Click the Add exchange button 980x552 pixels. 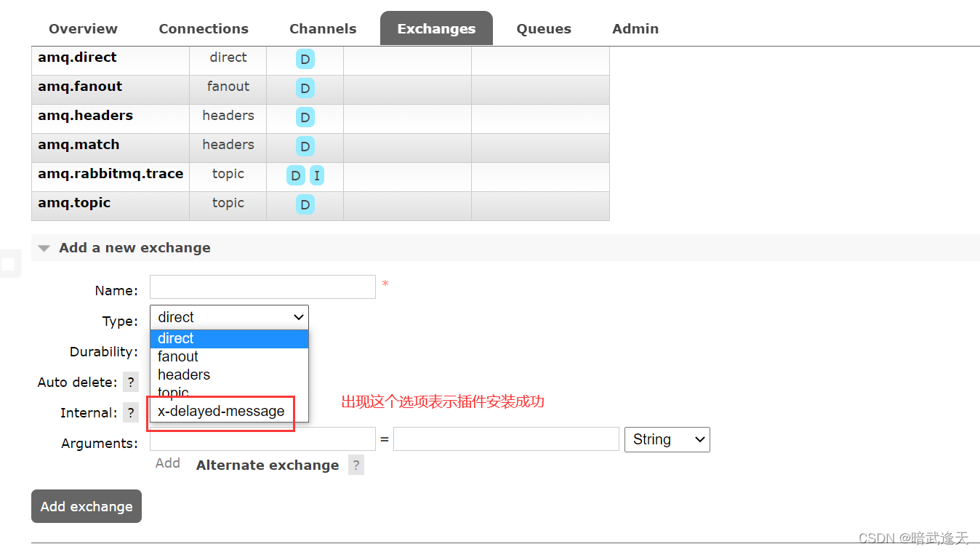pyautogui.click(x=86, y=506)
